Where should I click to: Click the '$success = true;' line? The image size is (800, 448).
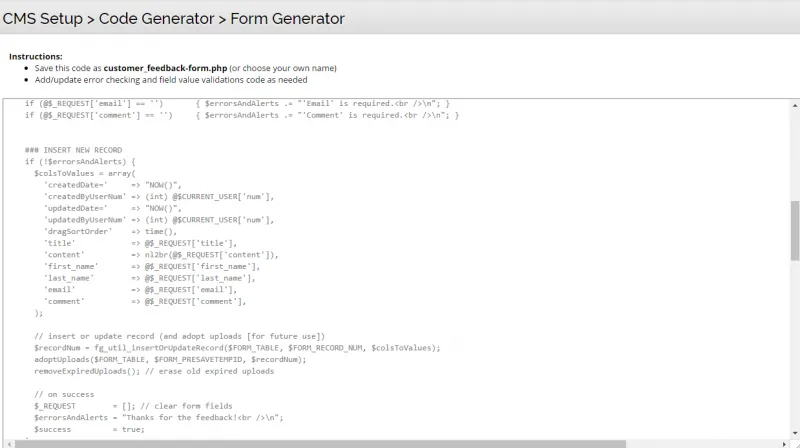pyautogui.click(x=88, y=429)
